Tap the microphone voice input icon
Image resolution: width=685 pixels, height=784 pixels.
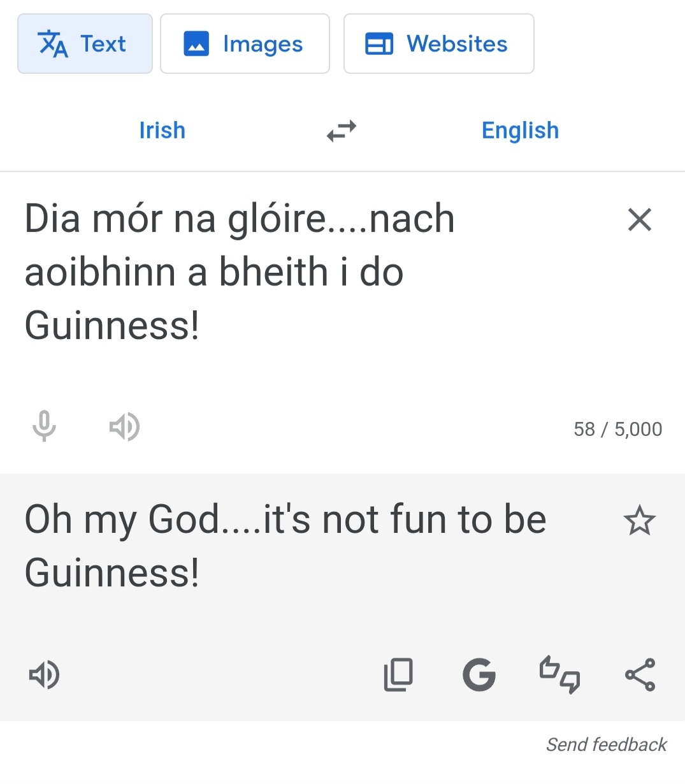click(x=44, y=426)
